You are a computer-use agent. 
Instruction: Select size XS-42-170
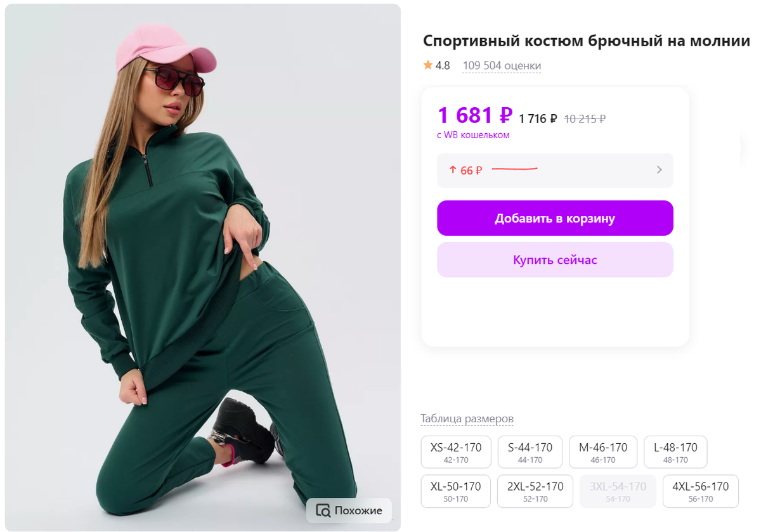[456, 451]
